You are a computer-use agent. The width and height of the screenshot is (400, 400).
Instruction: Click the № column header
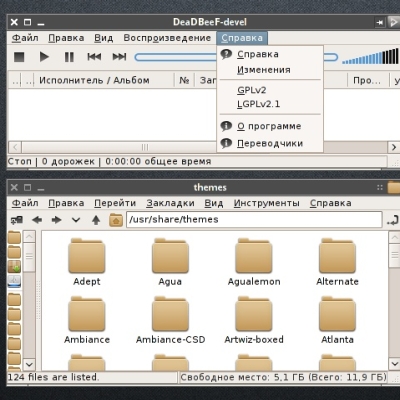pos(184,80)
